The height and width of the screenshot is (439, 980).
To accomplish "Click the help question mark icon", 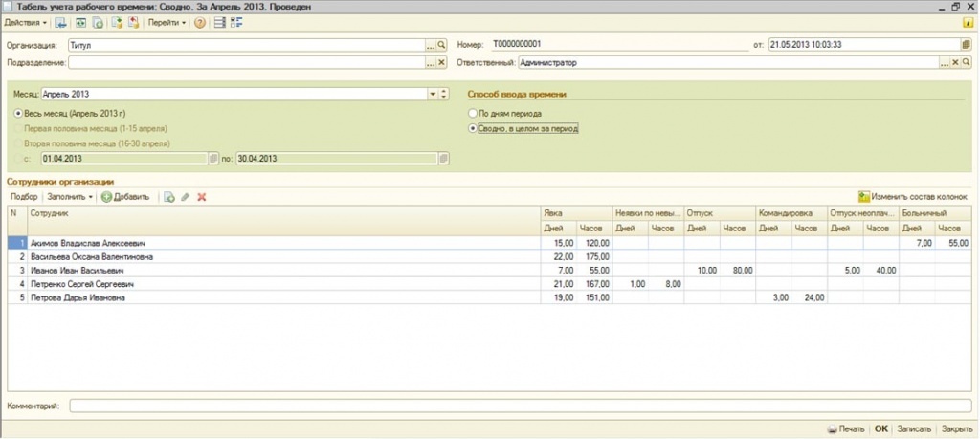I will [x=200, y=22].
